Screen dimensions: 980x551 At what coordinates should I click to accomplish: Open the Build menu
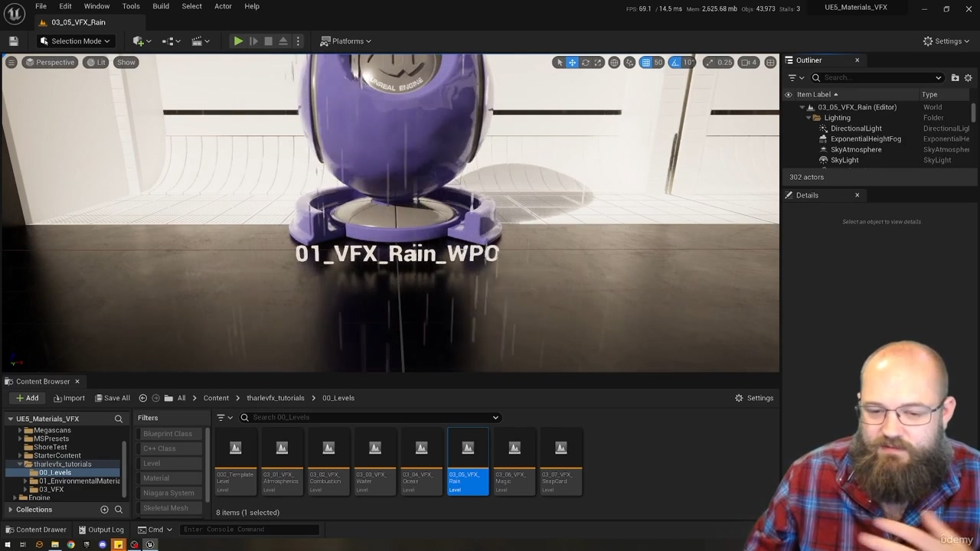[x=160, y=6]
